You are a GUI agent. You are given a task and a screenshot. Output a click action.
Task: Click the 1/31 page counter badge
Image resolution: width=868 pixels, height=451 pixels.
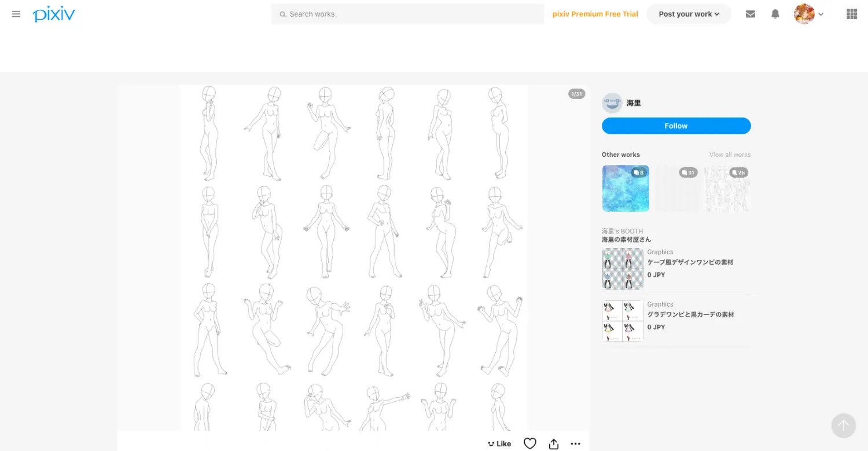point(577,94)
